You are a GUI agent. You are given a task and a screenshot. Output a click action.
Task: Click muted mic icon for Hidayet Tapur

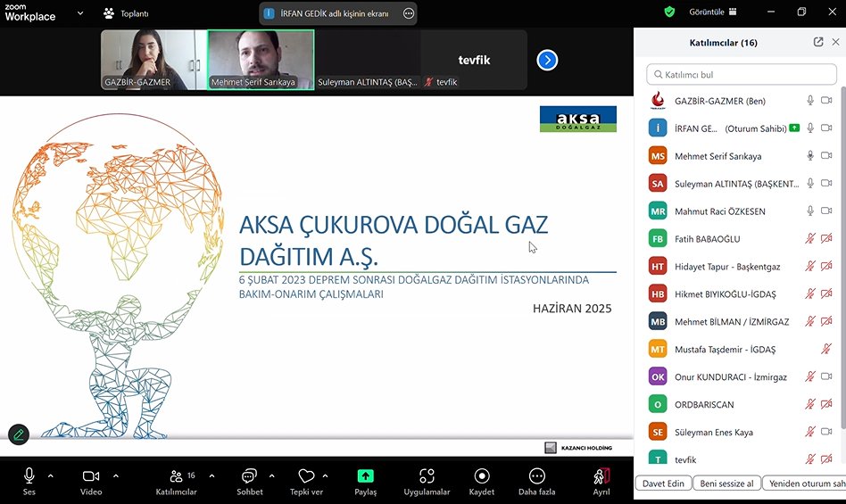809,266
